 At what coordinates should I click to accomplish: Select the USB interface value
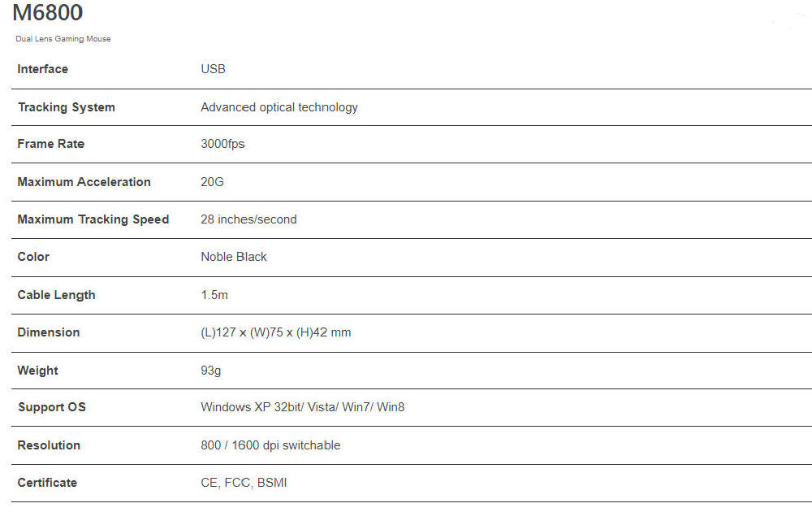(x=213, y=69)
